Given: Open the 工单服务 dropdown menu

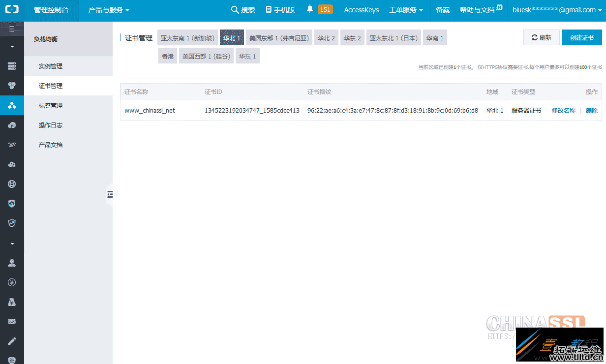Looking at the screenshot, I should (x=406, y=9).
